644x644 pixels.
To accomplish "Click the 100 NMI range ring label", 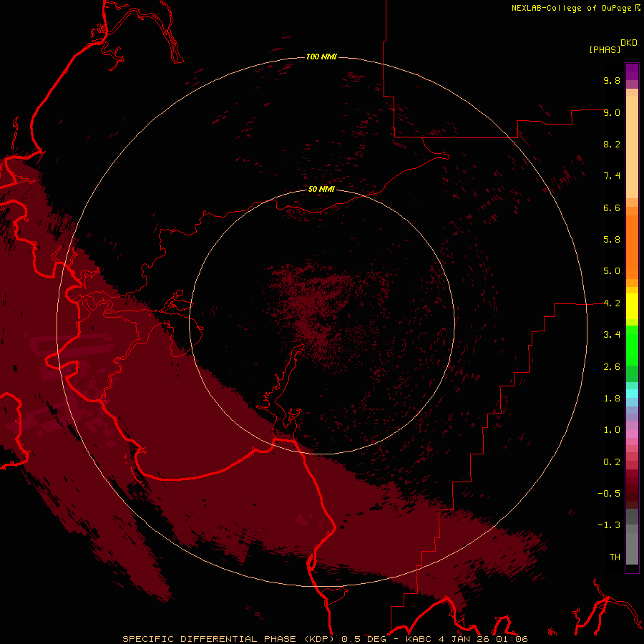I will 321,57.
